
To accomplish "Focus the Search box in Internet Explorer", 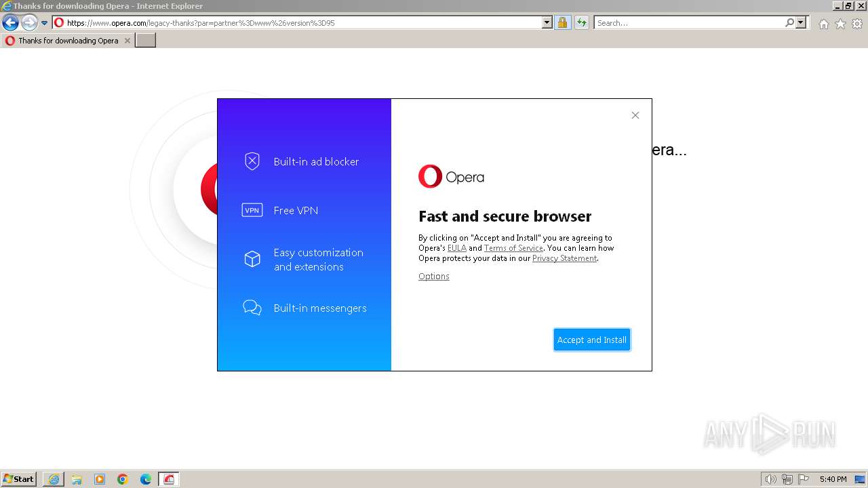I will point(689,22).
